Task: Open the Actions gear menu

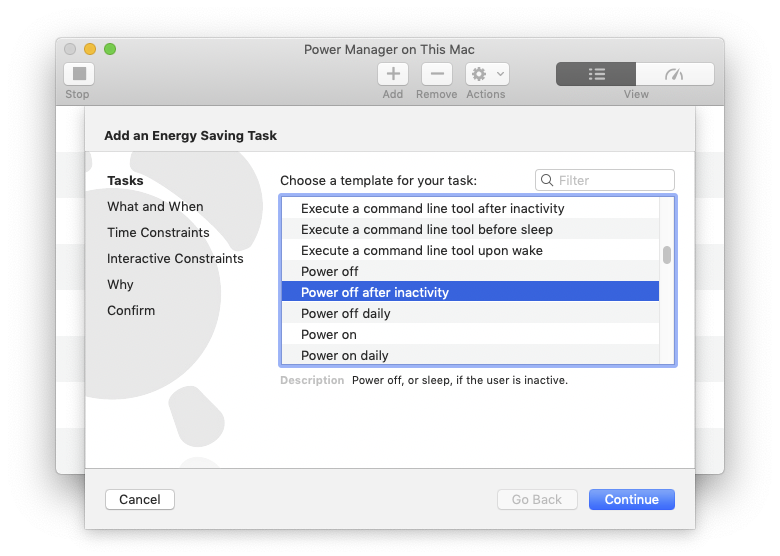Action: (487, 74)
